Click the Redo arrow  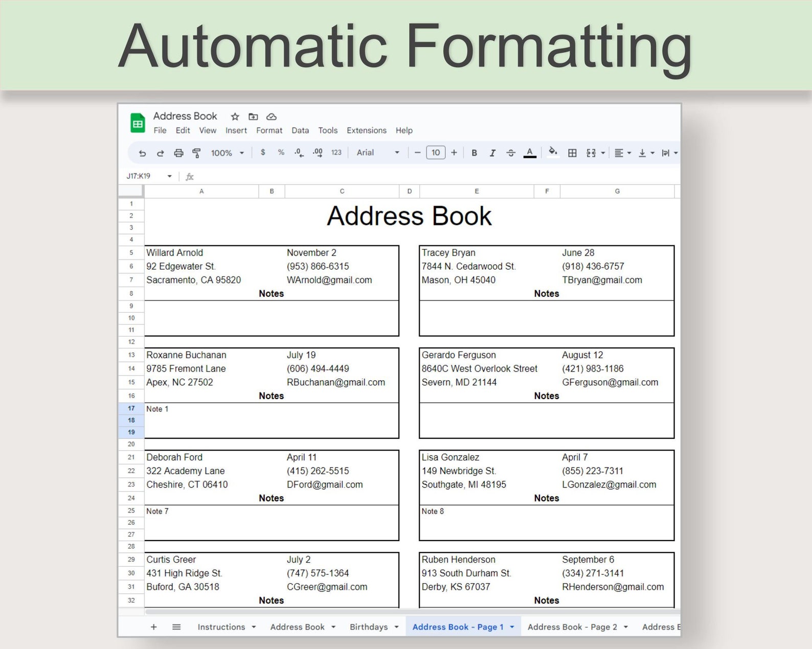pos(160,153)
